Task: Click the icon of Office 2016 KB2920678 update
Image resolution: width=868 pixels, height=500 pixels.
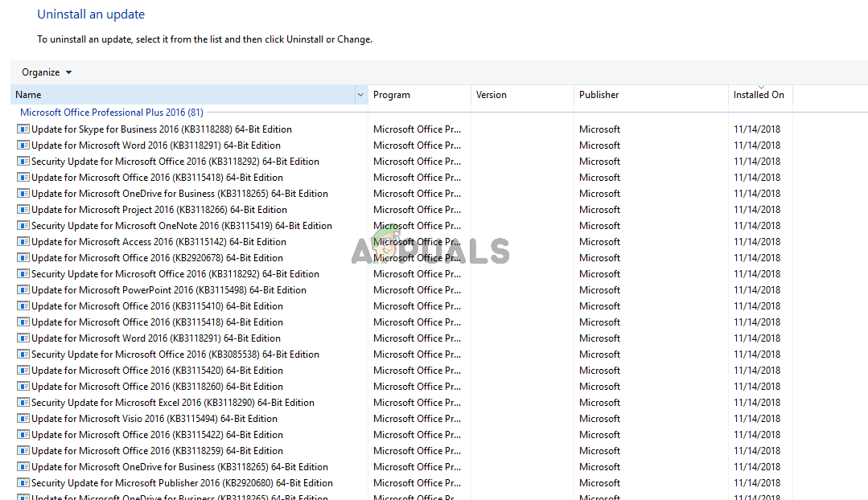Action: pyautogui.click(x=23, y=258)
